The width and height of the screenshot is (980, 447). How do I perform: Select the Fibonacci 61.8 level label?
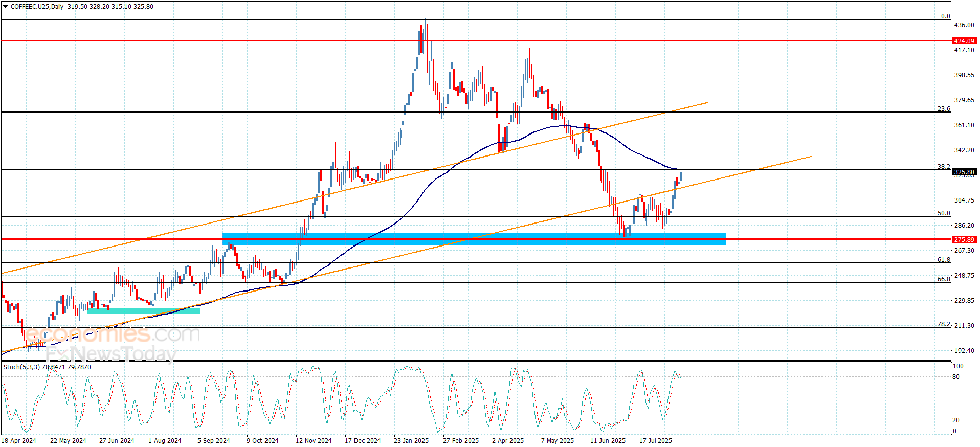click(x=944, y=260)
